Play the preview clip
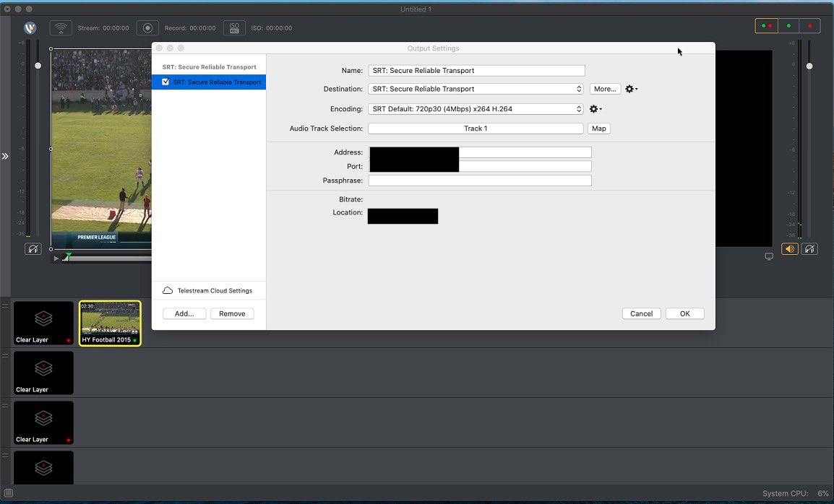Image resolution: width=834 pixels, height=504 pixels. tap(56, 258)
